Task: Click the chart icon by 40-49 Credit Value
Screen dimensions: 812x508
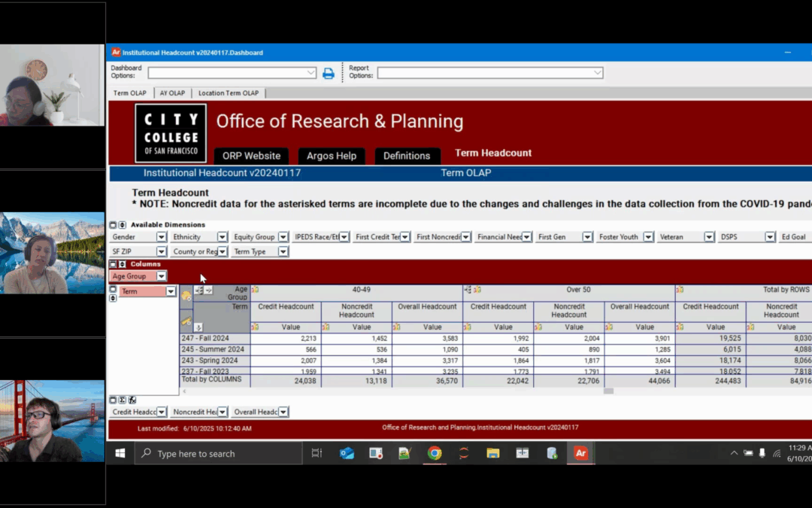Action: click(x=255, y=327)
